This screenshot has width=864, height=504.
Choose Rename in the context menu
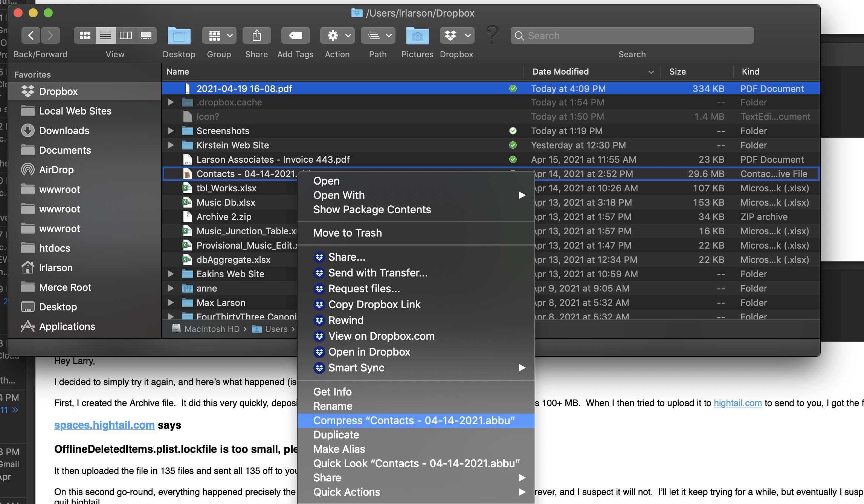pyautogui.click(x=416, y=406)
